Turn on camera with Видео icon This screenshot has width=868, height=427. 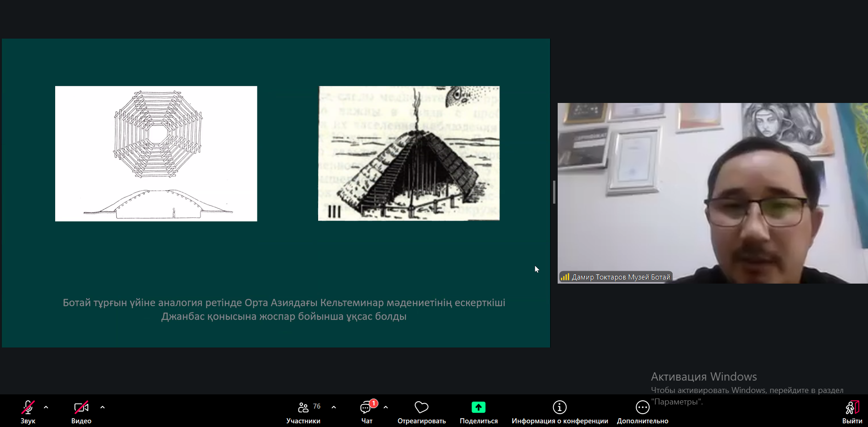click(x=81, y=408)
